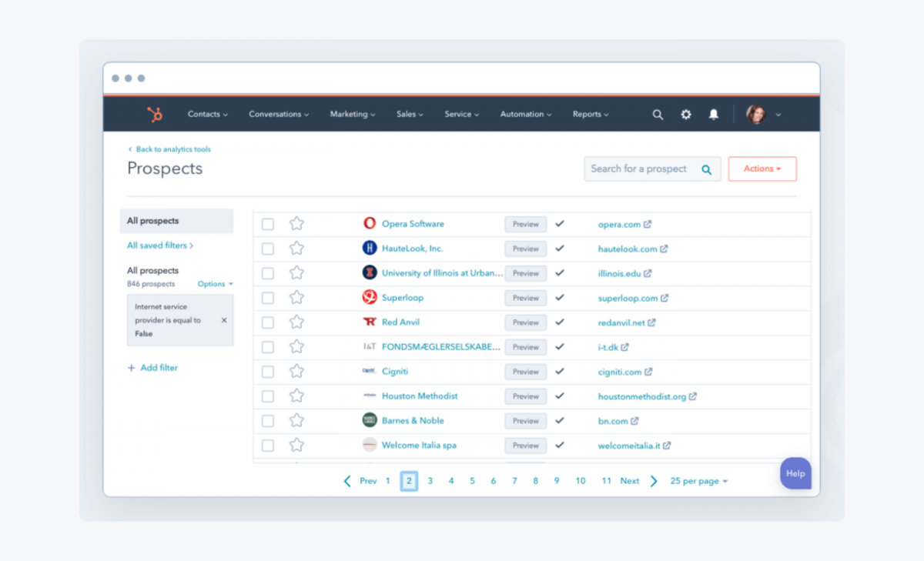
Task: Open the hautelook.com link
Action: coord(628,249)
